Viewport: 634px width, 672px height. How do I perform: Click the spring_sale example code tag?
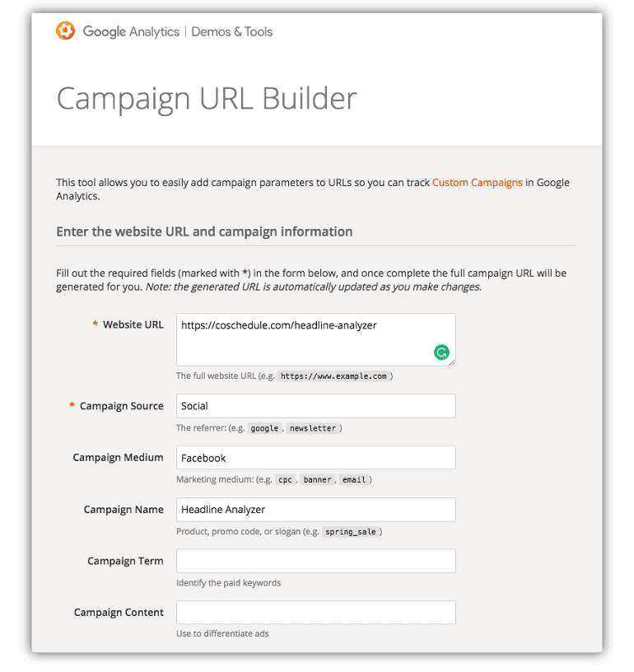coord(349,532)
